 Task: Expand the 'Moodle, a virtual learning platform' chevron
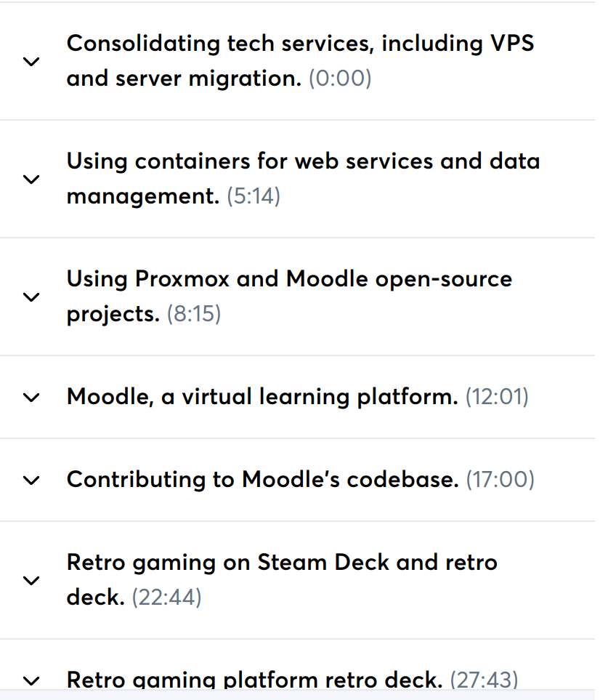coord(31,397)
